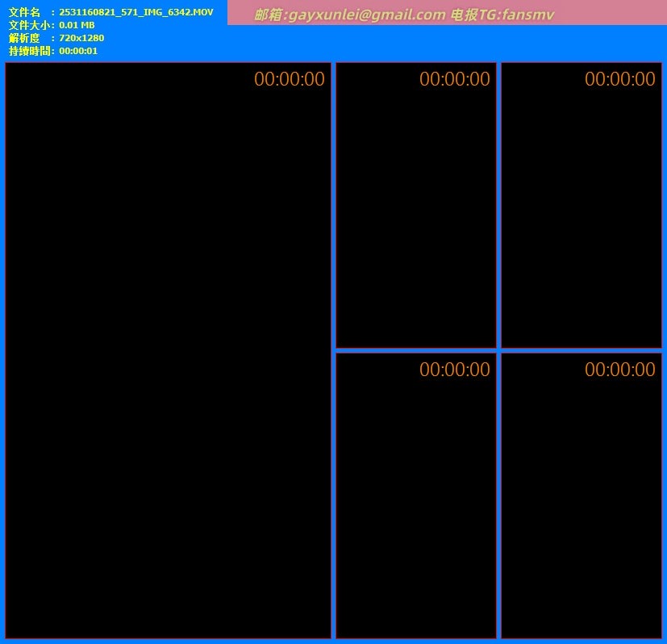Click the timestamp in the bottom-middle frame
The width and height of the screenshot is (667, 644).
click(x=455, y=370)
